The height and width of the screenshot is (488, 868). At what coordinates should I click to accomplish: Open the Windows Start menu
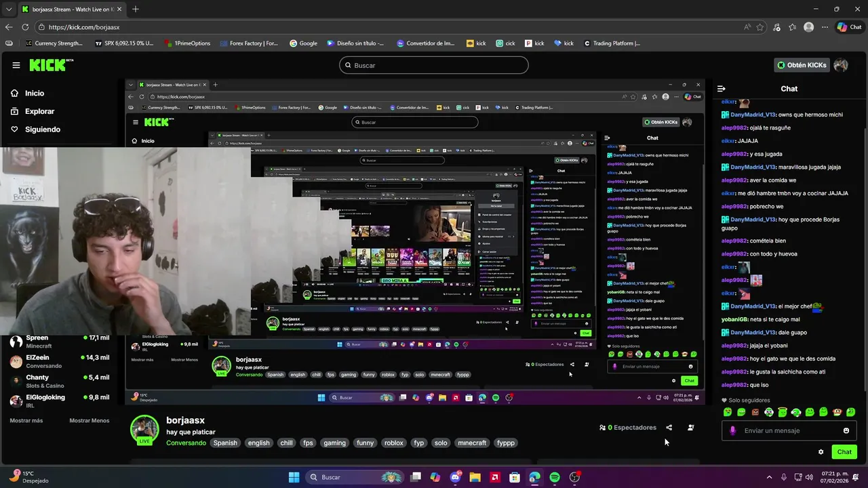pyautogui.click(x=294, y=477)
